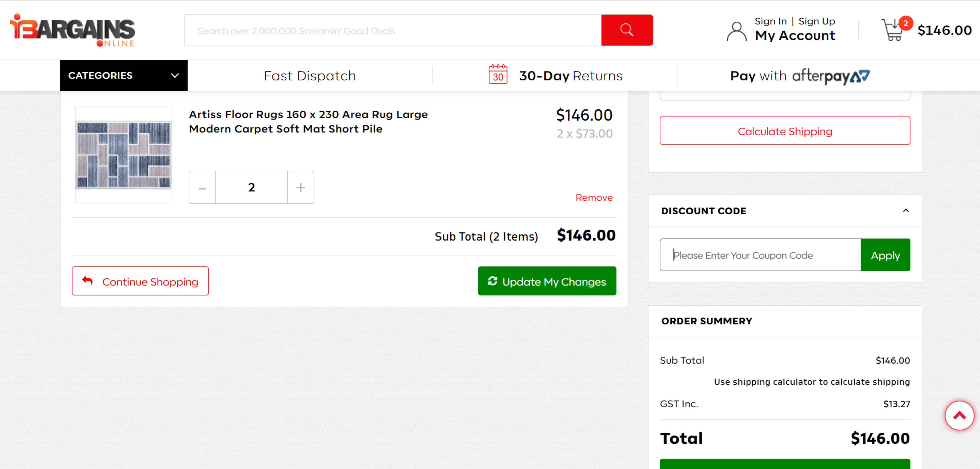
Task: Click the Sign In link
Action: (x=770, y=21)
